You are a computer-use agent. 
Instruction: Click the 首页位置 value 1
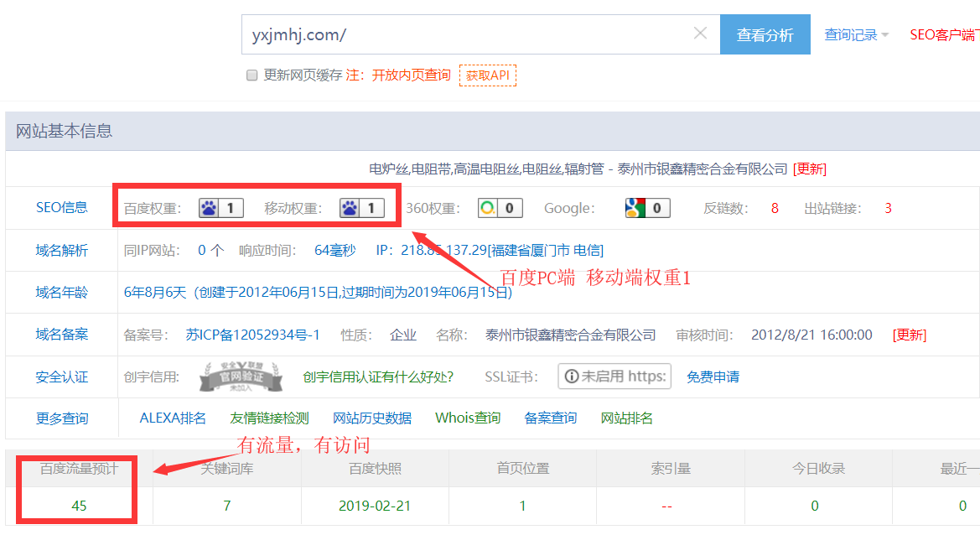(x=522, y=506)
